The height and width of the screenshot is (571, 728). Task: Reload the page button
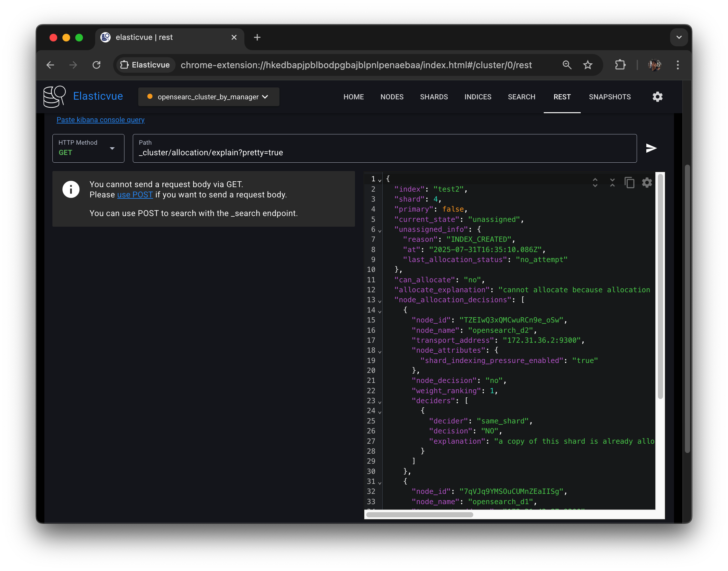[96, 65]
